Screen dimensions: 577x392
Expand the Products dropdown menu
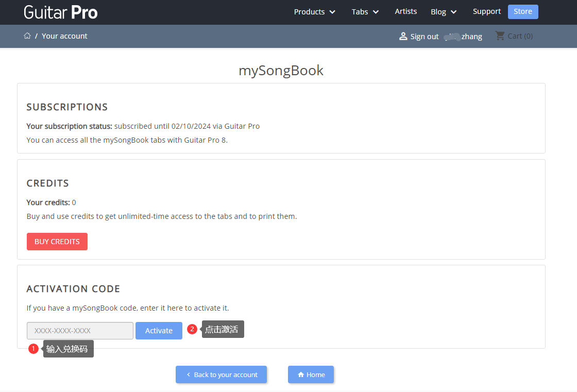(314, 12)
